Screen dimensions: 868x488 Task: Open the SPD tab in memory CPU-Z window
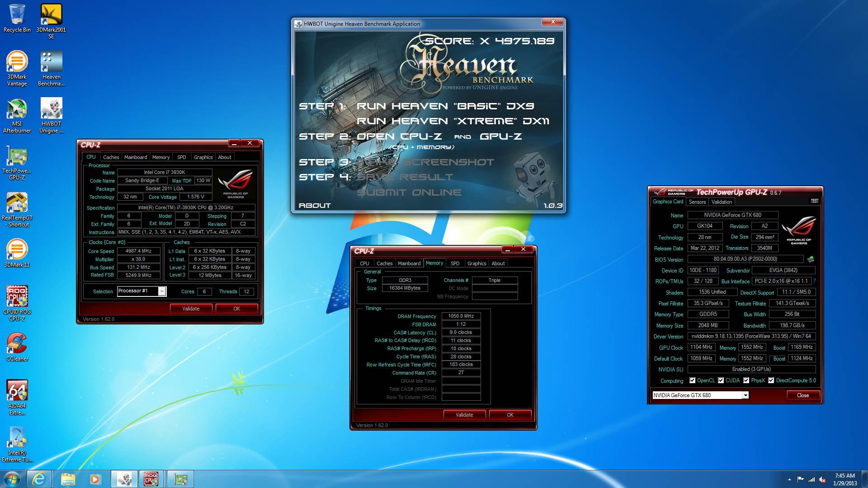455,263
